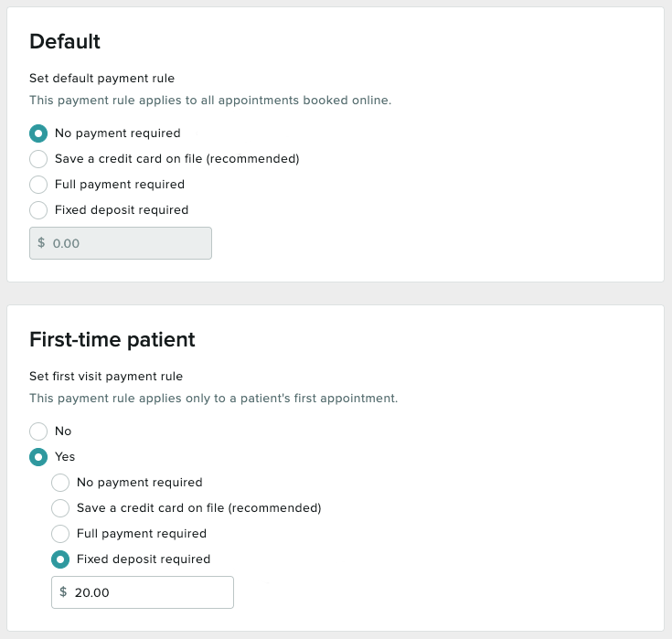Choose default "Save a credit card on file"
The width and height of the screenshot is (672, 639).
point(38,159)
